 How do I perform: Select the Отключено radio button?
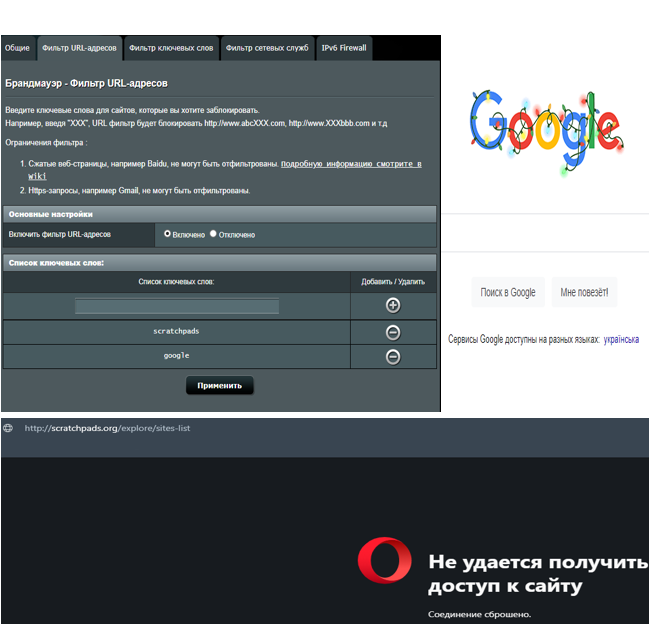point(213,234)
